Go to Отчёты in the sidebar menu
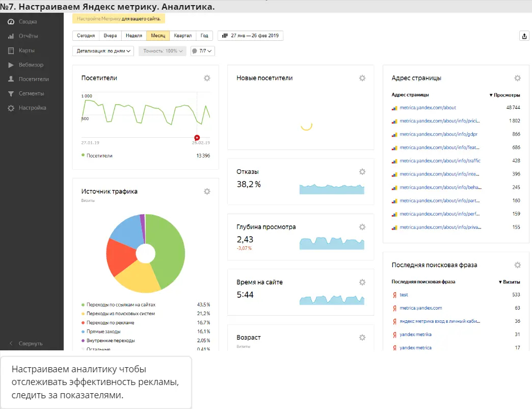 tap(29, 36)
